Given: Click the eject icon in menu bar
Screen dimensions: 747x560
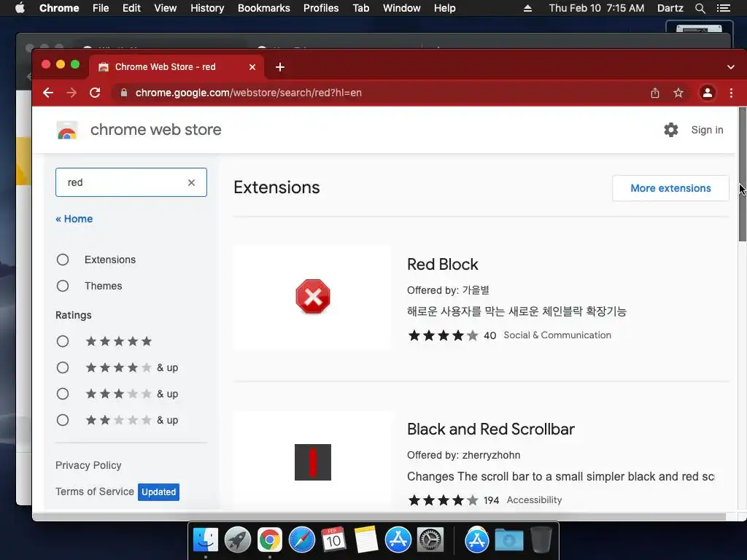Looking at the screenshot, I should coord(527,8).
